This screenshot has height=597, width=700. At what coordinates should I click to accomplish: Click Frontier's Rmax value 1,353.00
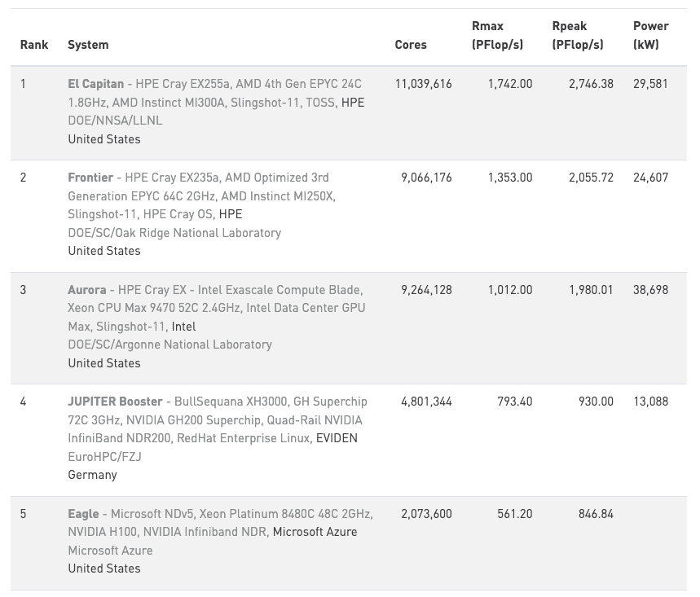tap(510, 178)
